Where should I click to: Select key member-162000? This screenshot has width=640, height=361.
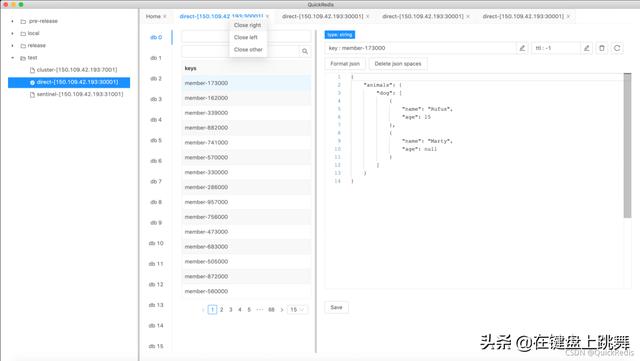click(x=246, y=98)
